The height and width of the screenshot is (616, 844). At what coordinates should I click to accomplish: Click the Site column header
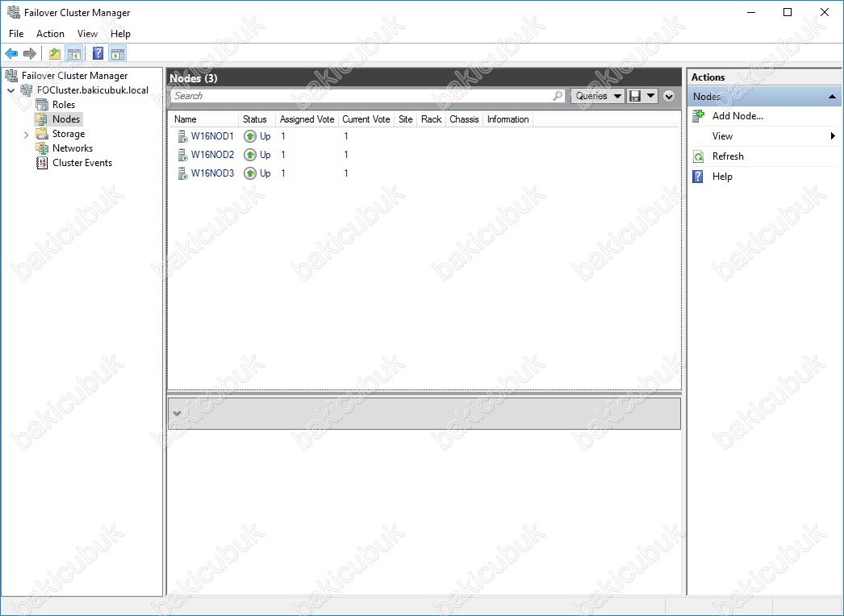click(x=406, y=119)
